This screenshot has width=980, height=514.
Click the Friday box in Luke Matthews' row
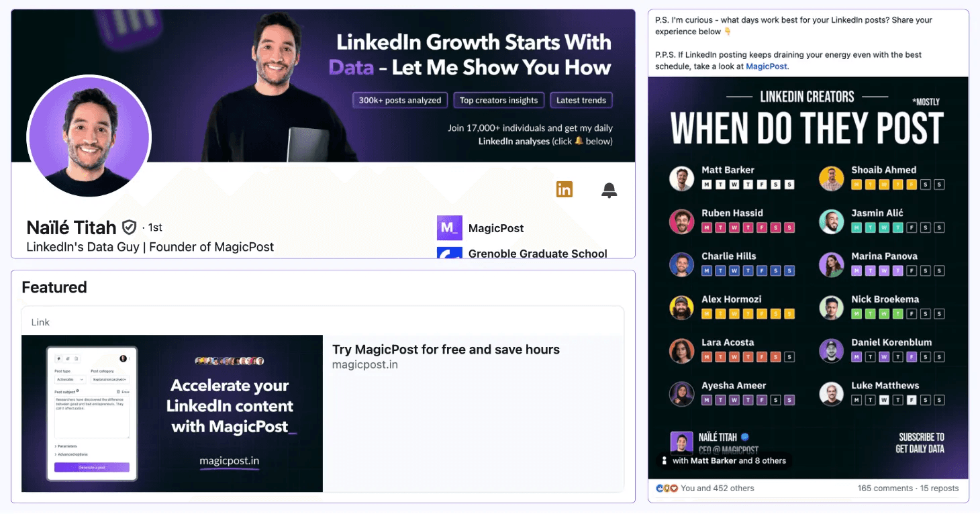click(912, 400)
